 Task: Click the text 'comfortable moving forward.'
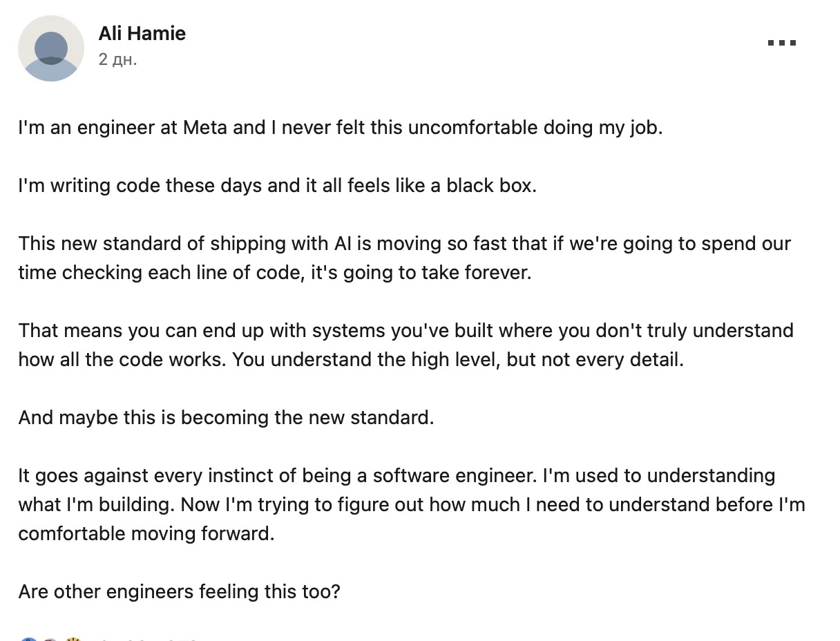point(146,534)
